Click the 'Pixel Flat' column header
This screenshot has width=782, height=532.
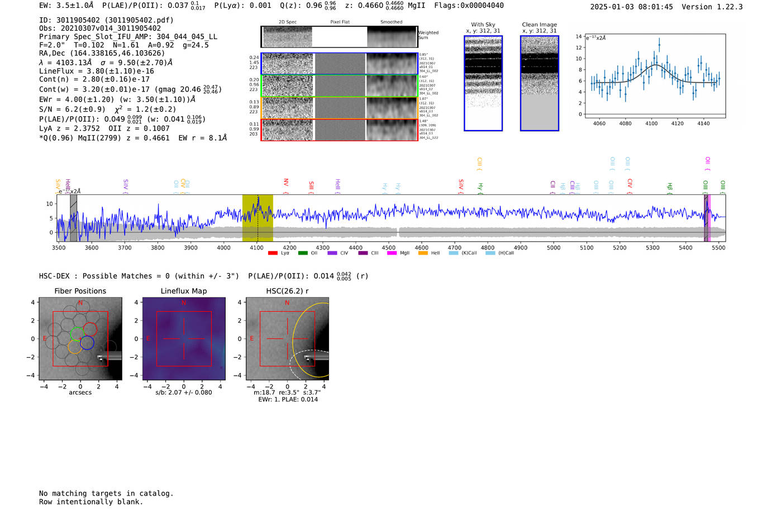(340, 22)
